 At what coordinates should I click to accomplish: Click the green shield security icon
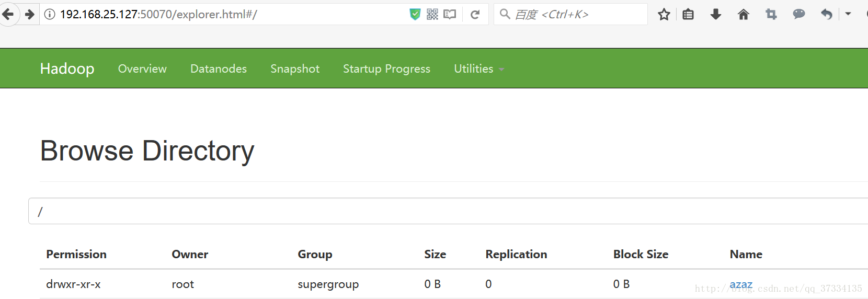coord(415,14)
